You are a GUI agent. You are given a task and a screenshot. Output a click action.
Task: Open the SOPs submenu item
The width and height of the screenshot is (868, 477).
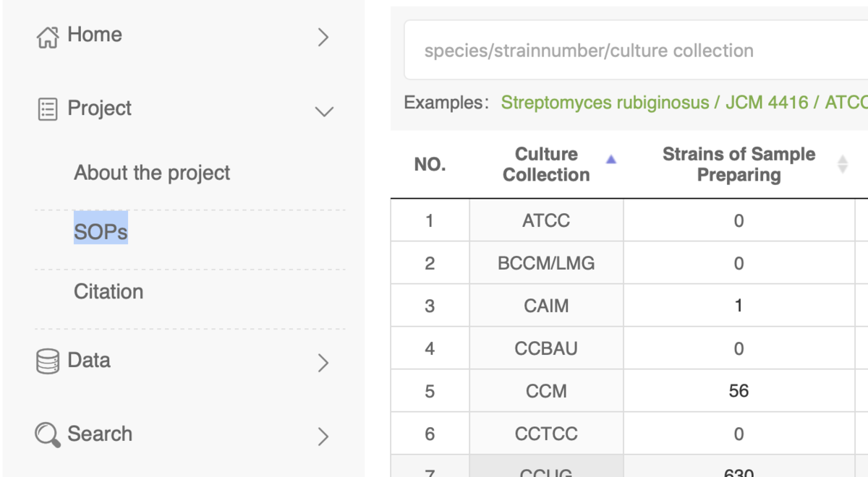click(101, 232)
